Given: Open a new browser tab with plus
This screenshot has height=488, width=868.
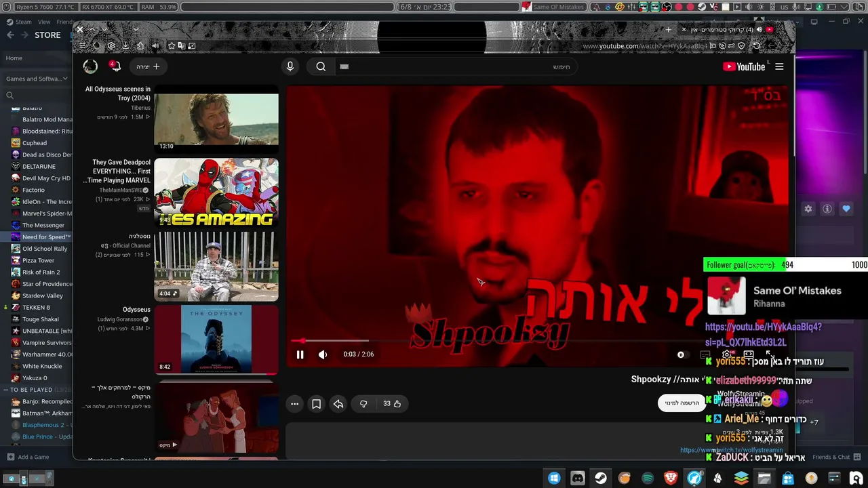Looking at the screenshot, I should 668,30.
